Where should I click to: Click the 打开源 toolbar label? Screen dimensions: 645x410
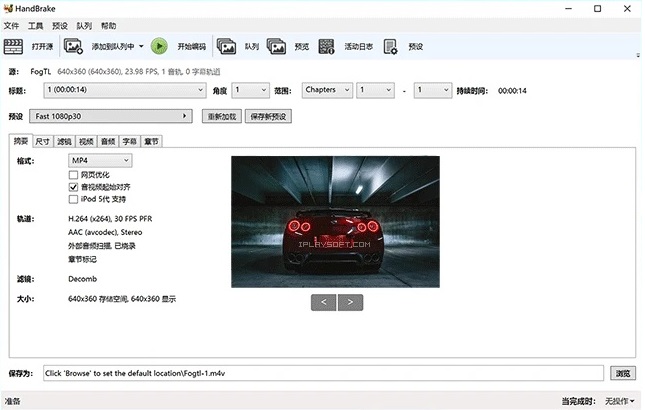click(x=42, y=46)
